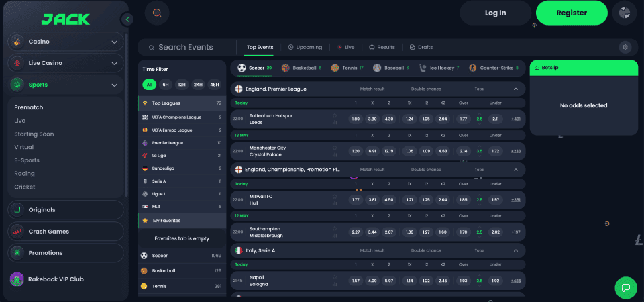Viewport: 644px width, 302px height.
Task: Switch to the Results tab
Action: 382,47
